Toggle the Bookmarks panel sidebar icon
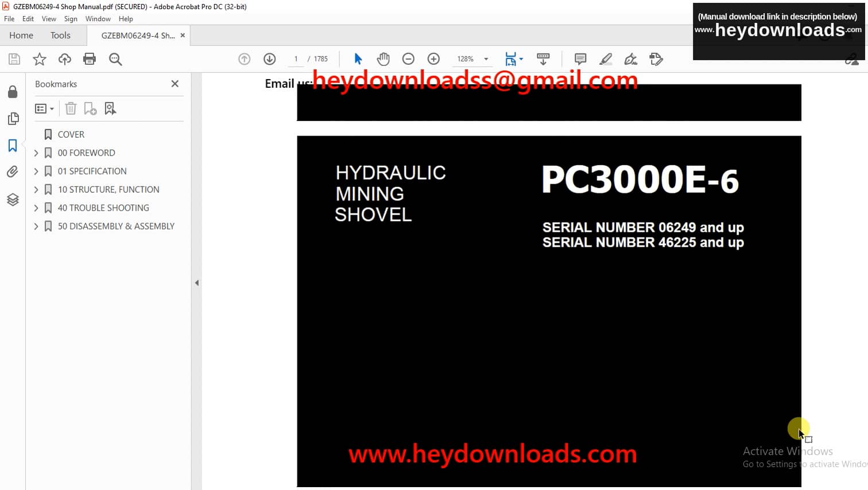 click(13, 145)
